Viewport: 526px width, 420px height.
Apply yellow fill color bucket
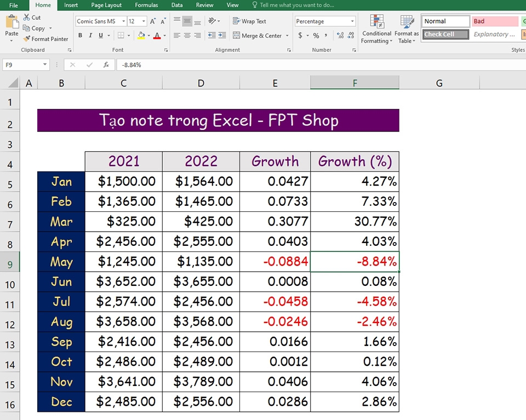point(141,35)
